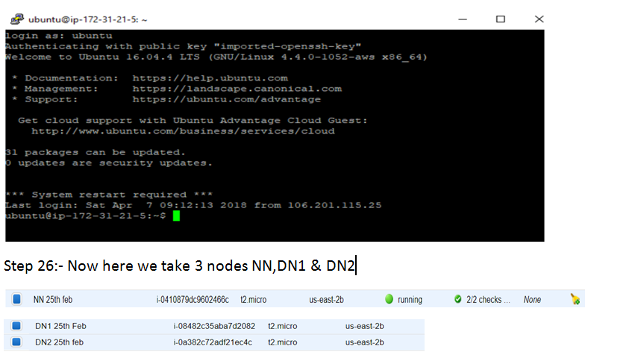
Task: Click the 'System restart required' line
Action: click(109, 194)
